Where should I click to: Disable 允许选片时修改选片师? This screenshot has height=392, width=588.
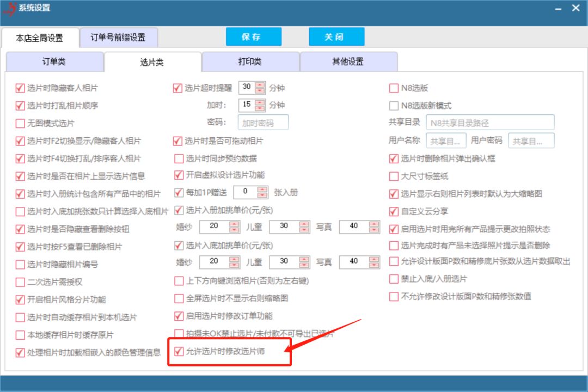179,352
